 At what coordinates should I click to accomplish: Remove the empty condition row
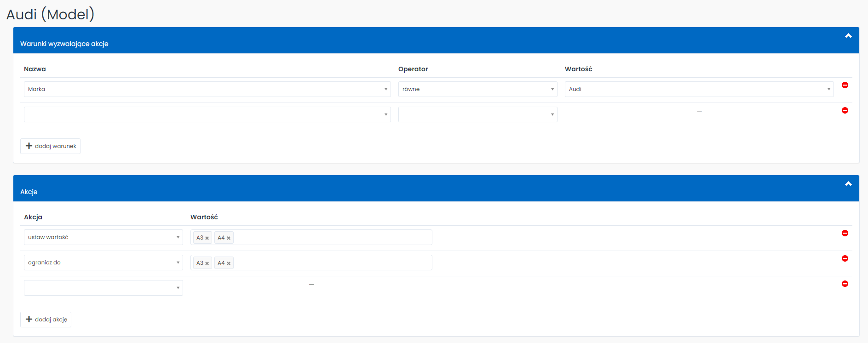[845, 110]
